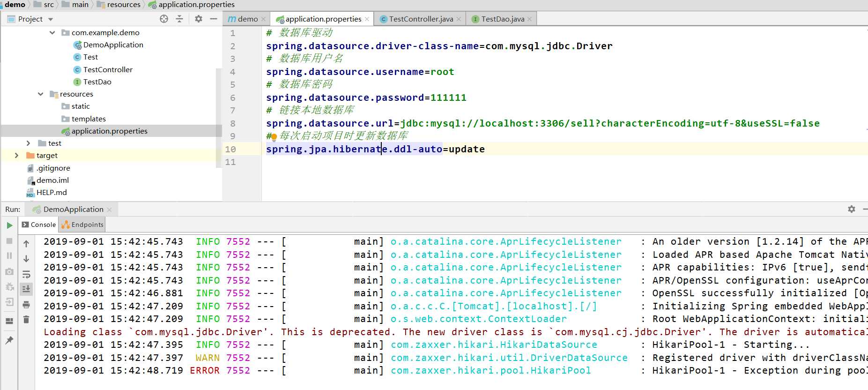
Task: Click the Pause output icon
Action: click(9, 256)
